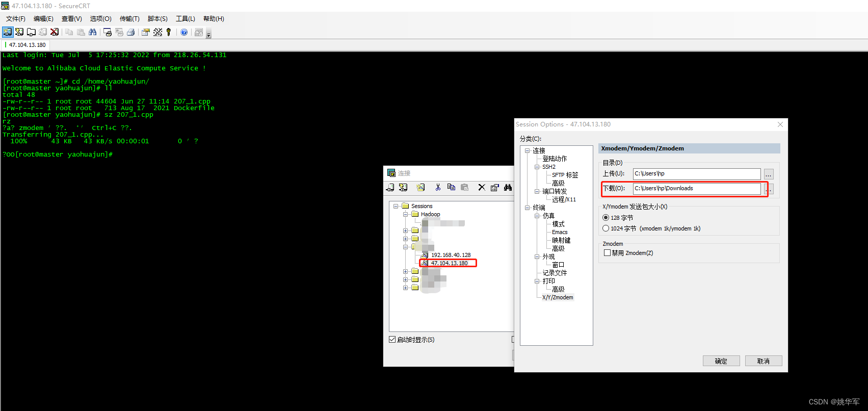Screen dimensions: 868x411
Task: Click the Find binoculars icon in main toolbar
Action: 92,32
